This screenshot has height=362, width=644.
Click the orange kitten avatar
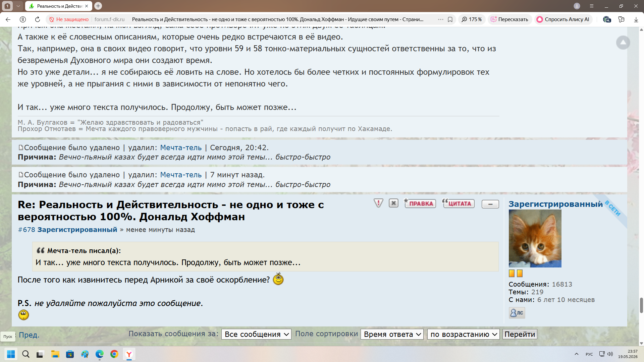pyautogui.click(x=535, y=238)
